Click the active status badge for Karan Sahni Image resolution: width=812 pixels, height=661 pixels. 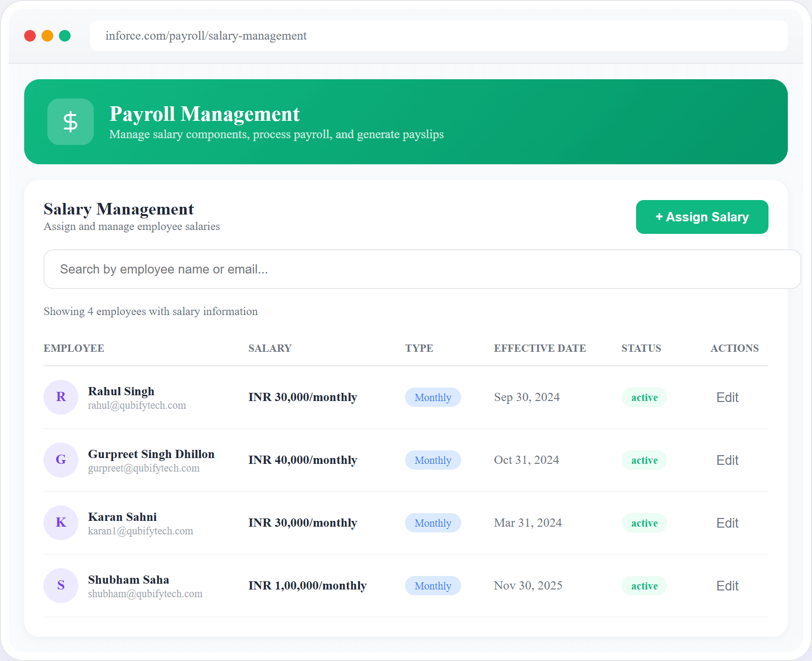click(x=644, y=523)
